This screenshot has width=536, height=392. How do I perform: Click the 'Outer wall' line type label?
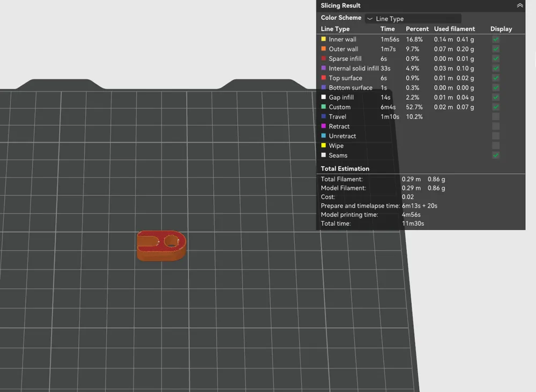tap(344, 49)
